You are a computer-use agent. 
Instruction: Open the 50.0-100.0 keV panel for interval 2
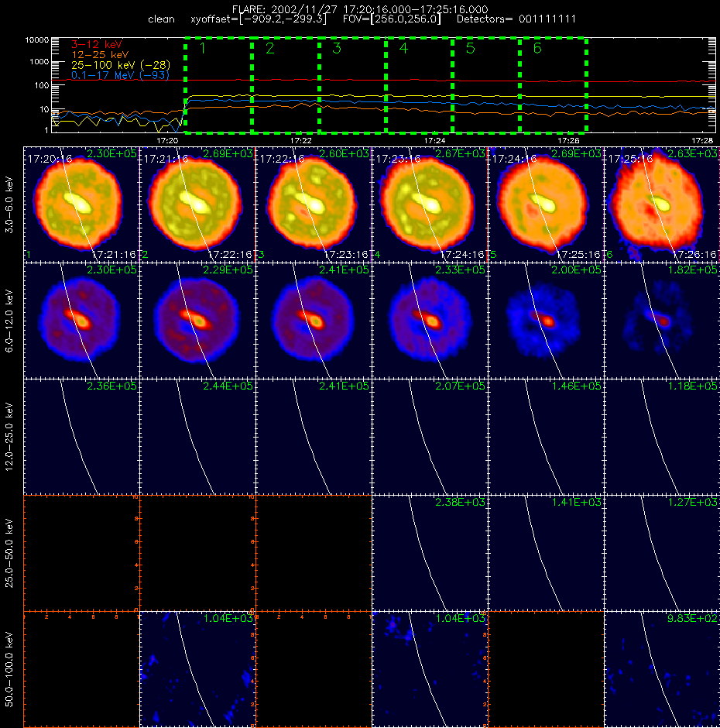click(x=197, y=669)
